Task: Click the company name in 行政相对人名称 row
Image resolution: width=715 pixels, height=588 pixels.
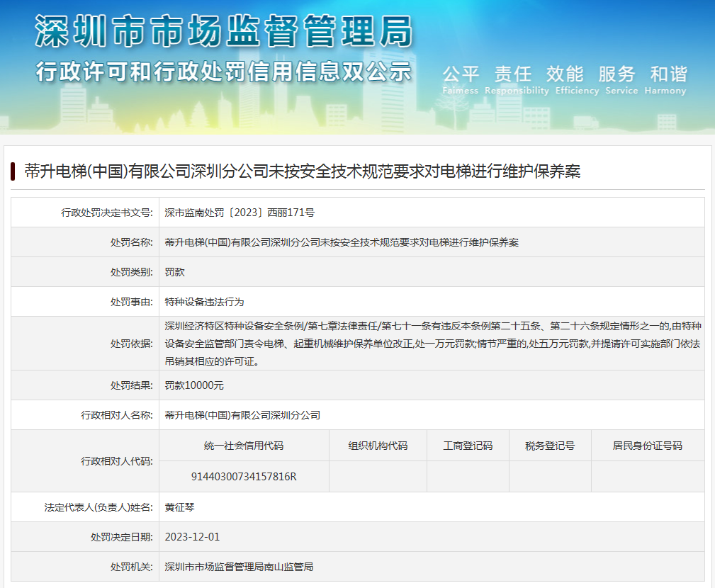Action: pyautogui.click(x=242, y=415)
